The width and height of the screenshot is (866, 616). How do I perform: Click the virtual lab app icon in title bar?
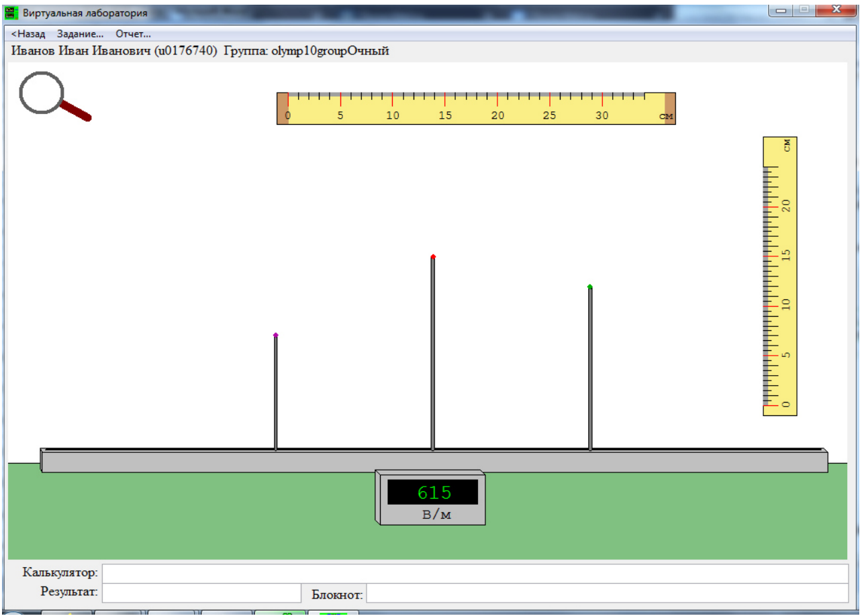pos(12,13)
